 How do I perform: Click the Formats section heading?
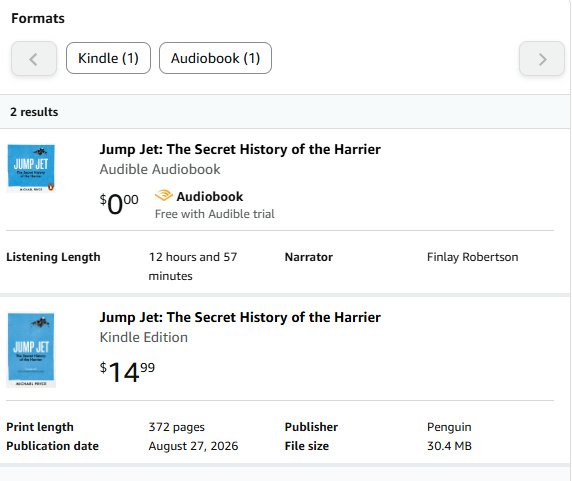click(x=38, y=18)
